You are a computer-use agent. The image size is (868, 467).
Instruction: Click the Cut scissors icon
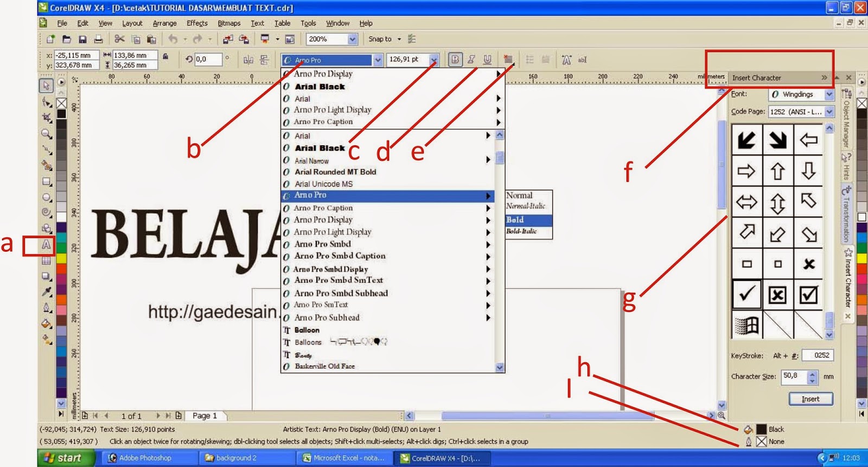point(119,39)
